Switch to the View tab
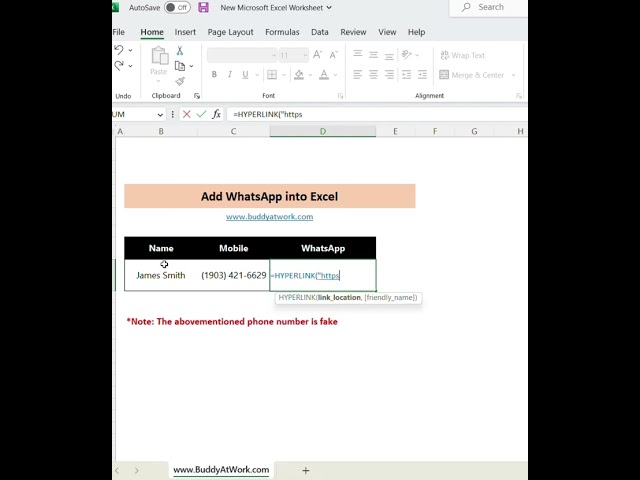This screenshot has height=480, width=640. [x=387, y=32]
